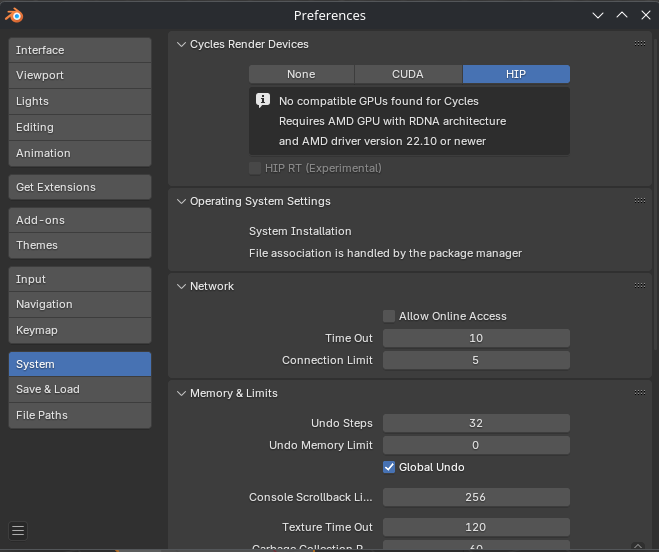Open the hamburger preferences menu
659x552 pixels.
[x=18, y=531]
